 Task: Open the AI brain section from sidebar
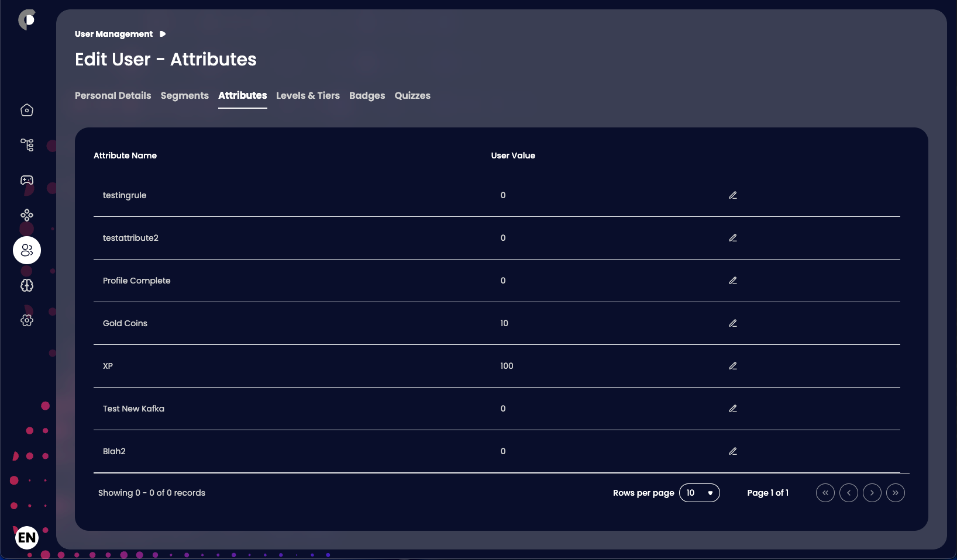(x=26, y=286)
